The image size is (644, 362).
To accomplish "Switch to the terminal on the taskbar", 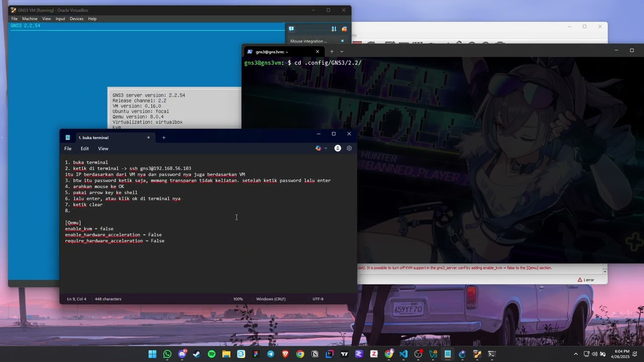I will [492, 354].
